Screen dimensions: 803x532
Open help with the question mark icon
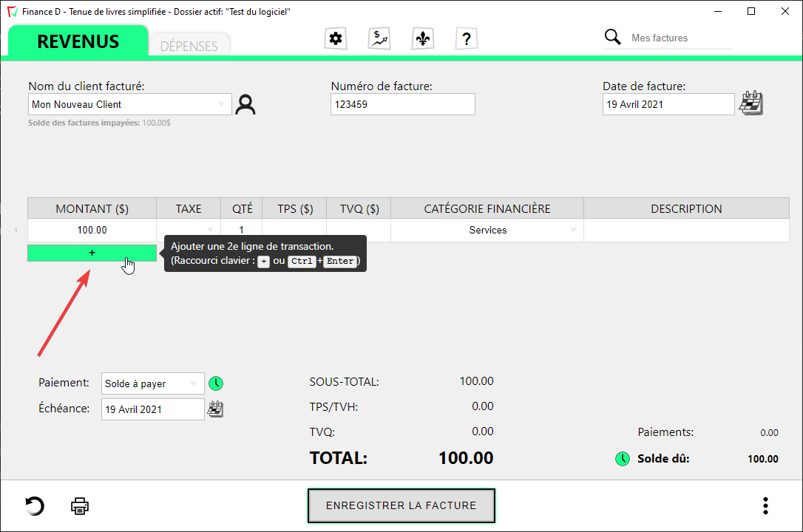tap(467, 39)
